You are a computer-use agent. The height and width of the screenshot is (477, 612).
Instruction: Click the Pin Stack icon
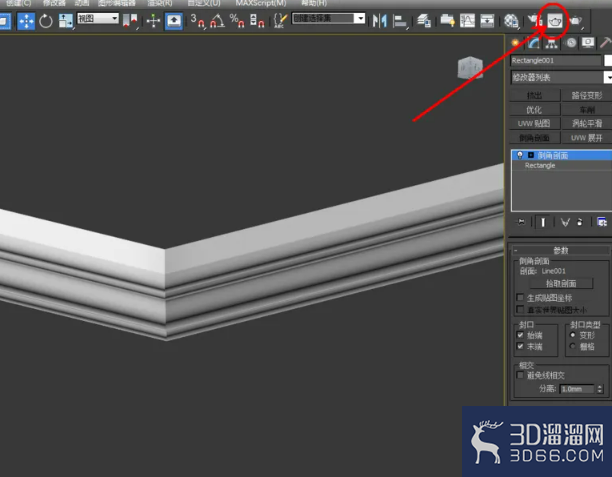pyautogui.click(x=521, y=222)
